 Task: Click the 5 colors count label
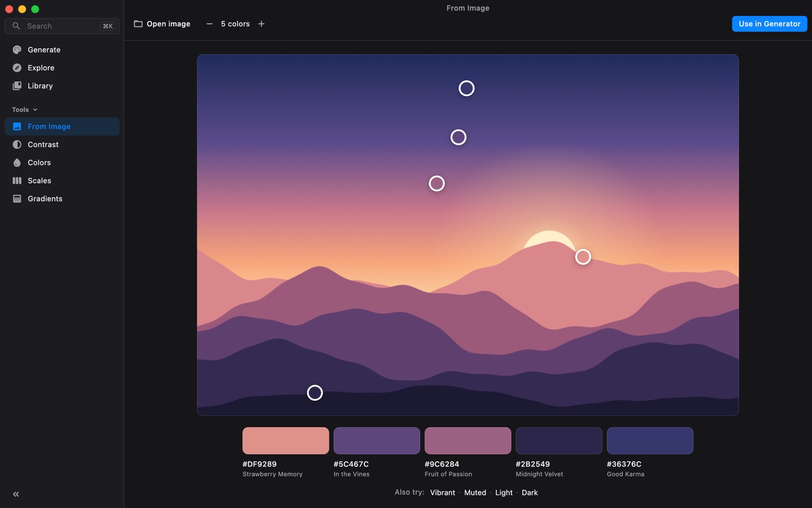click(235, 24)
